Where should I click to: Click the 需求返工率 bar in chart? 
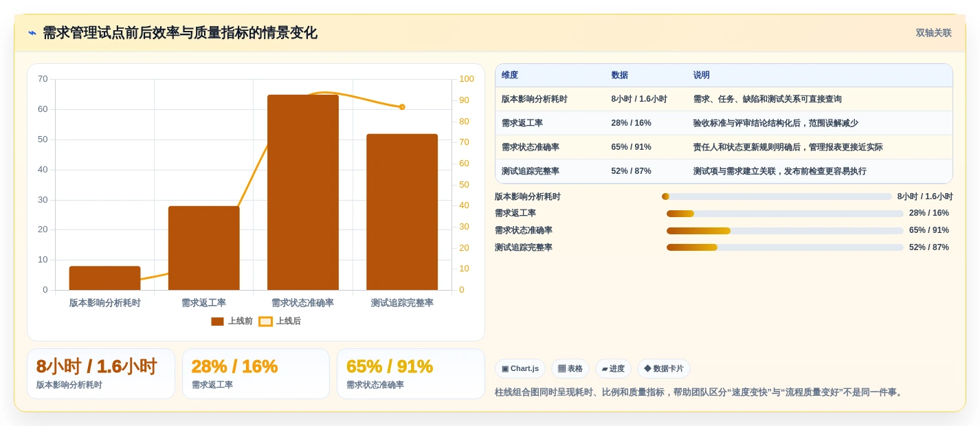[x=203, y=248]
